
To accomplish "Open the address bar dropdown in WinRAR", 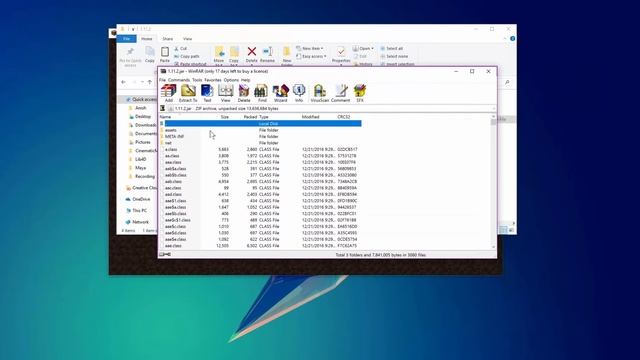I will click(493, 109).
